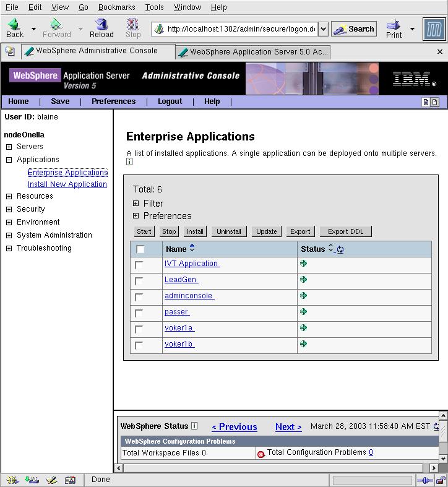Screen dimensions: 448x487
Task: Click the green status arrow for voker1a
Action: coord(304,328)
